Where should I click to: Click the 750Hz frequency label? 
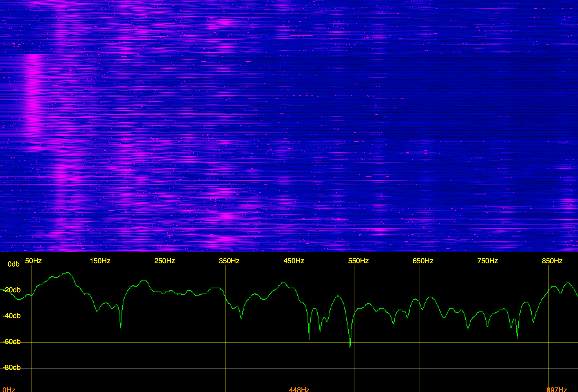pyautogui.click(x=487, y=261)
